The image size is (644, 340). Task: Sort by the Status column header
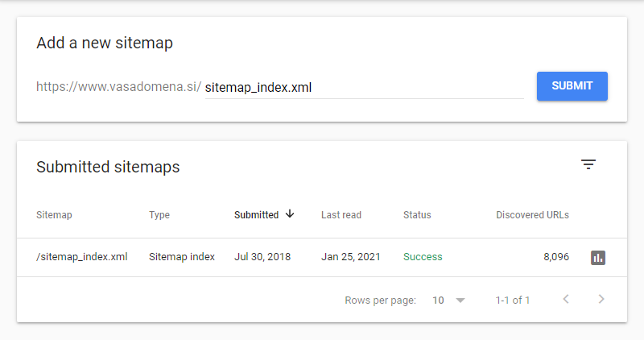417,215
